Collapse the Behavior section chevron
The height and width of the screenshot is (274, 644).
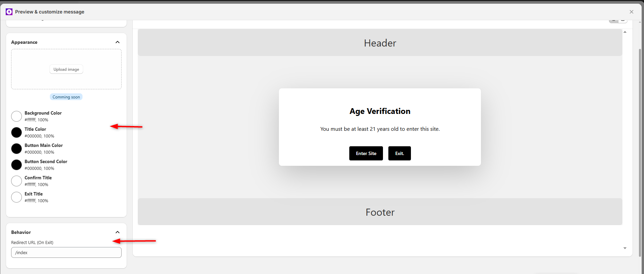click(x=118, y=232)
